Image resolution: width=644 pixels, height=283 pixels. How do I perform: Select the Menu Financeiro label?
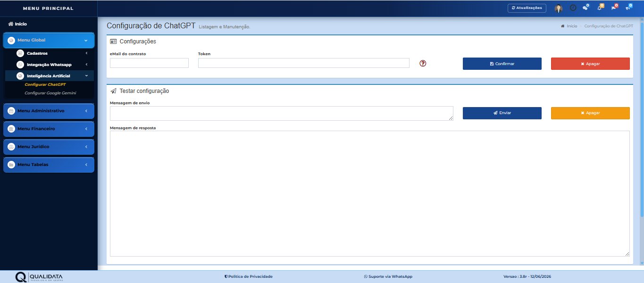point(36,129)
